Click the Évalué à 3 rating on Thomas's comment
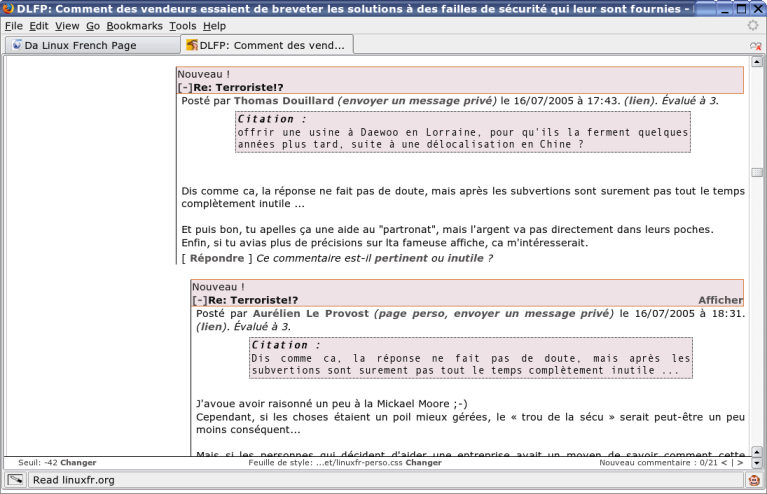Screen dimensions: 767x494 [690, 101]
